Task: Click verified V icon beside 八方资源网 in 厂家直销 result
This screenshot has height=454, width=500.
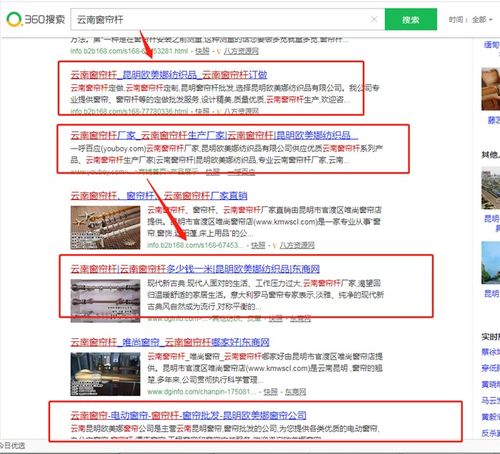Action: click(275, 246)
